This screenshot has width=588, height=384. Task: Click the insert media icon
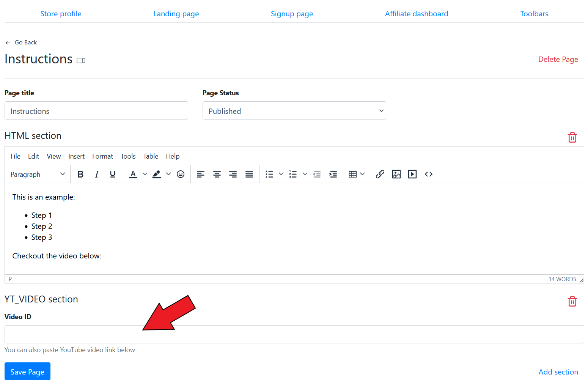click(412, 174)
